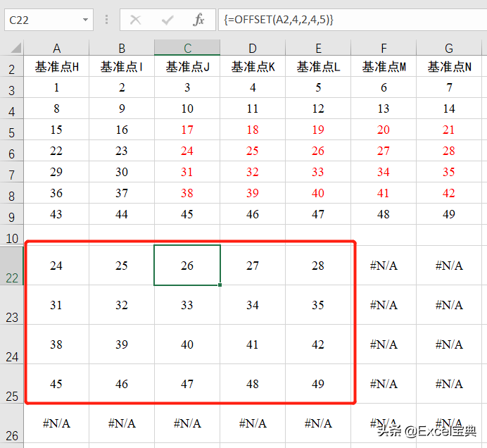The image size is (487, 448).
Task: Select cell A26 showing #N/A
Action: [56, 423]
